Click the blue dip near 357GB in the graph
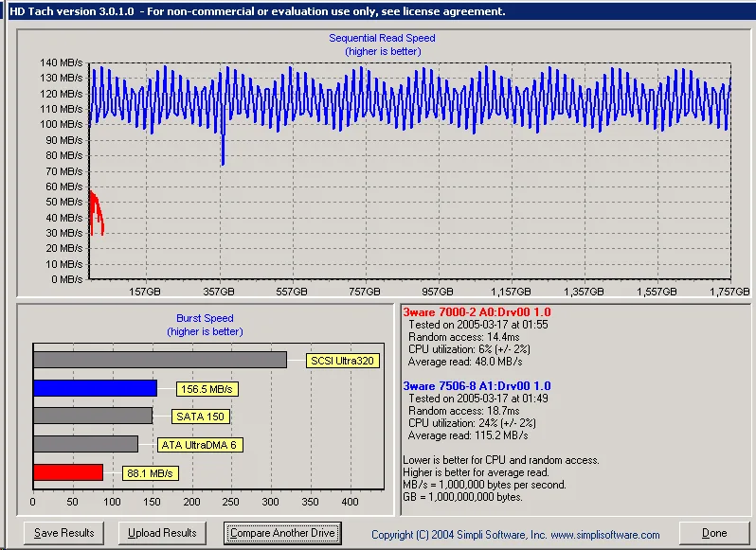The image size is (756, 550). [x=223, y=151]
